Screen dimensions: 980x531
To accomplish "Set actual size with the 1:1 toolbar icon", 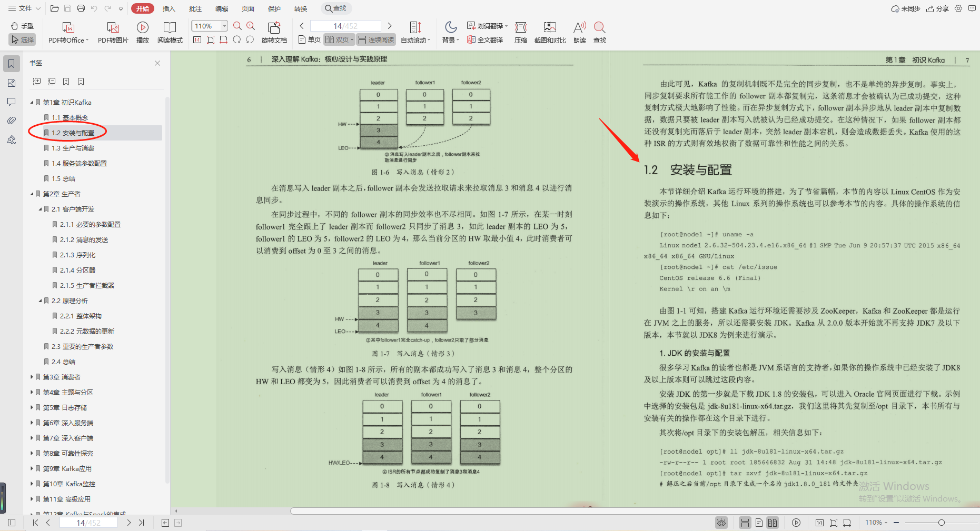I will tap(197, 39).
